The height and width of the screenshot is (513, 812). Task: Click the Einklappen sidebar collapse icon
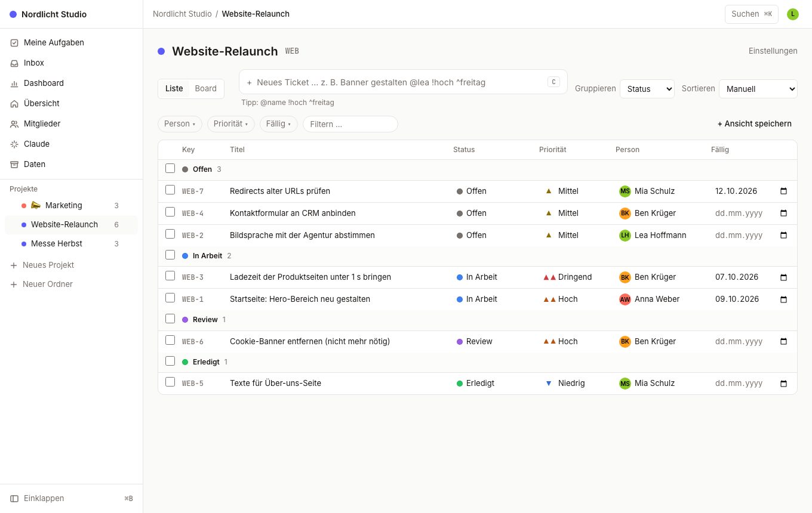coord(14,499)
